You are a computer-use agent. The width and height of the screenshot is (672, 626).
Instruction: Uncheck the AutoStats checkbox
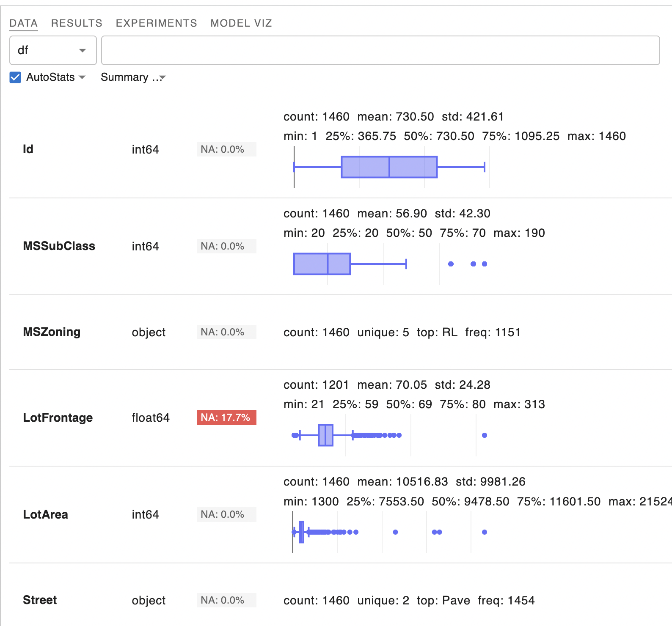(x=15, y=77)
